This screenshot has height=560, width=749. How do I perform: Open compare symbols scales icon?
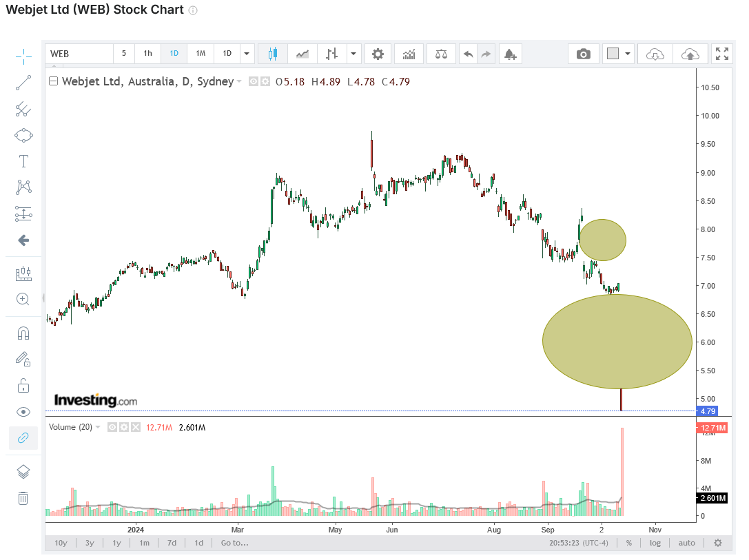pos(442,54)
